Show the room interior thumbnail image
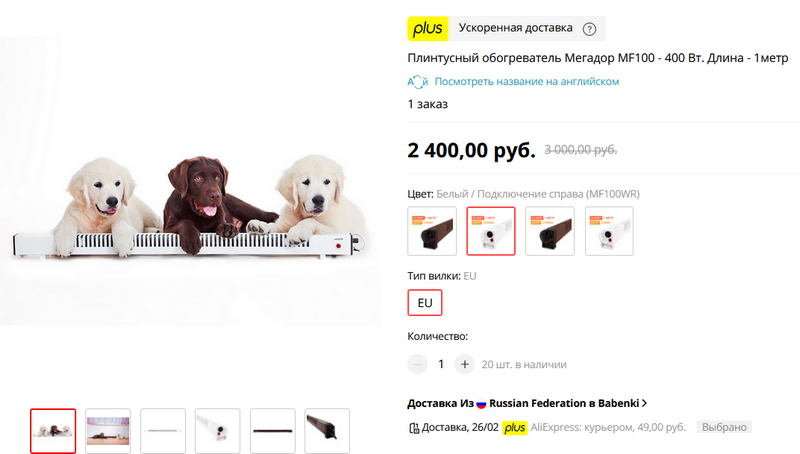Image resolution: width=800 pixels, height=454 pixels. (108, 431)
